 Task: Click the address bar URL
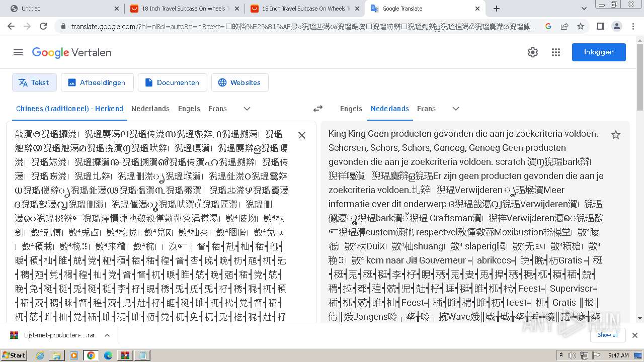coord(303,26)
